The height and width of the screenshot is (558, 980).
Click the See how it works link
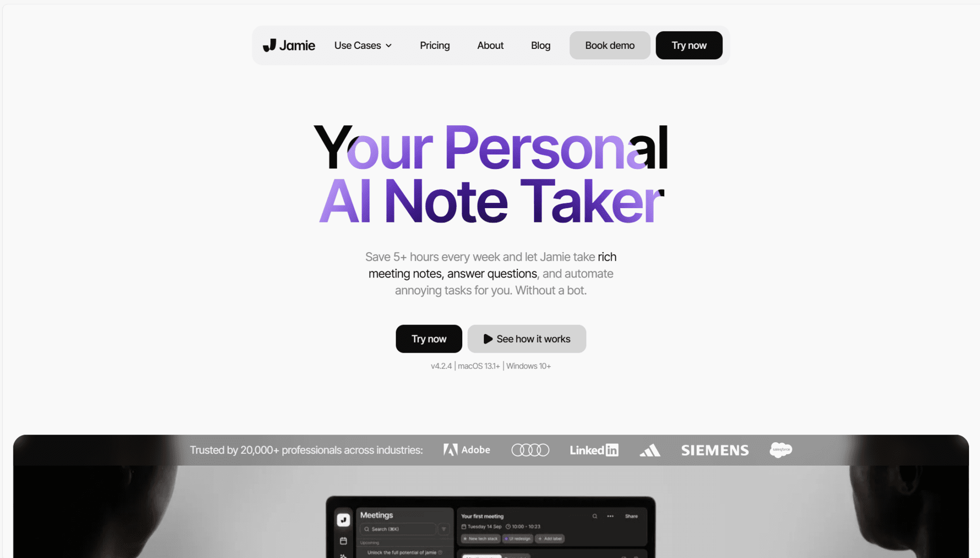(527, 338)
